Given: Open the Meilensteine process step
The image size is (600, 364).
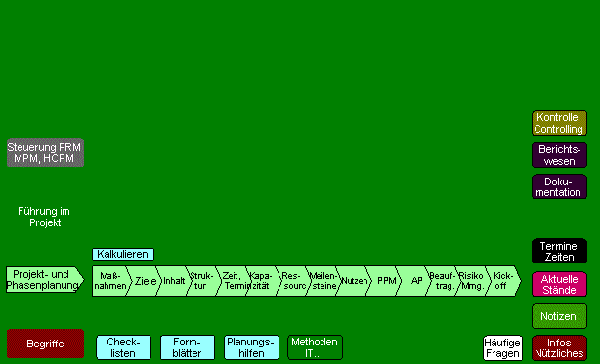Looking at the screenshot, I should (322, 281).
